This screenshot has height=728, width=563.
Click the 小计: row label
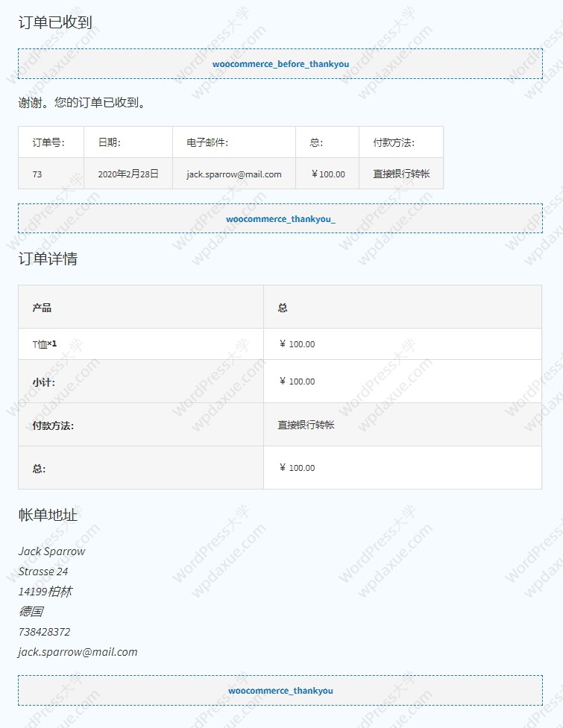(43, 382)
